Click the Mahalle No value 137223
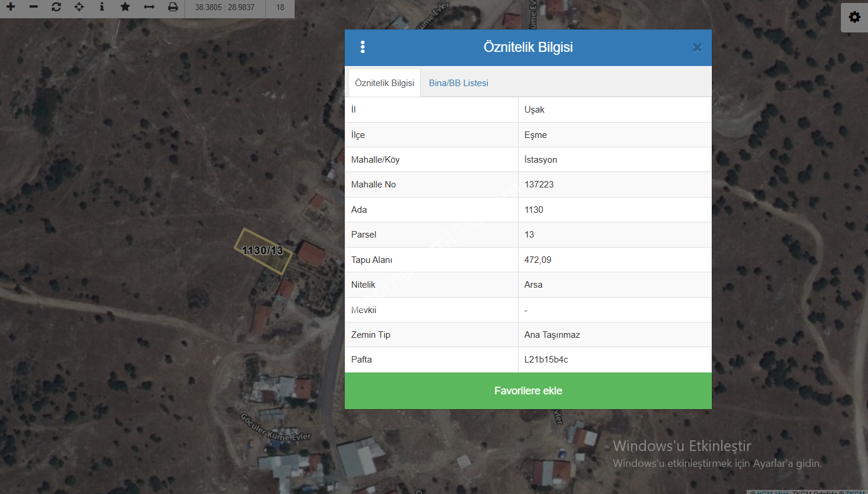This screenshot has width=868, height=494. (x=539, y=185)
